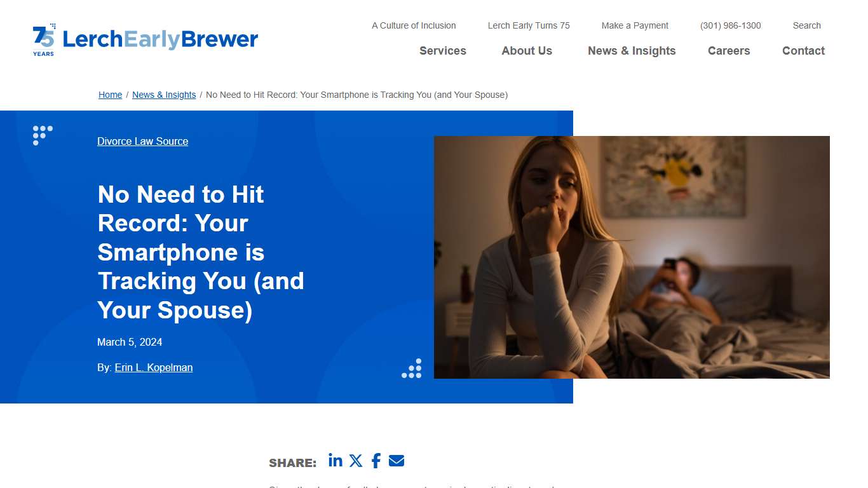Open the Lerch Early Turns 75 page
Image resolution: width=868 pixels, height=488 pixels.
tap(529, 25)
